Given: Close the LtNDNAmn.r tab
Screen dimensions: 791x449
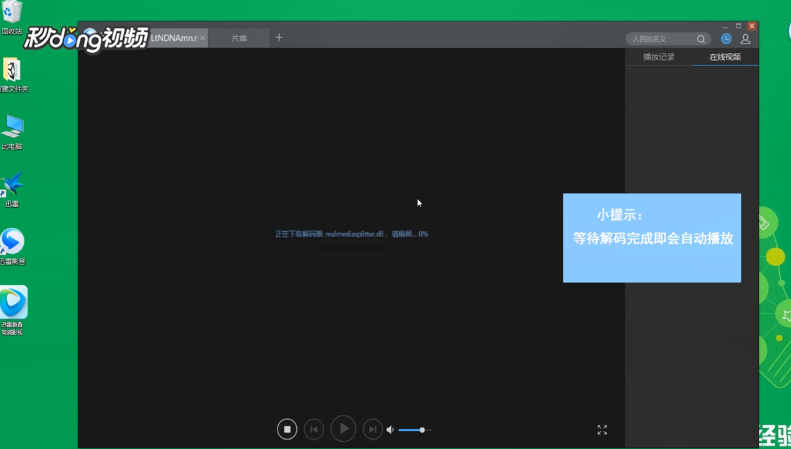Looking at the screenshot, I should pos(203,38).
